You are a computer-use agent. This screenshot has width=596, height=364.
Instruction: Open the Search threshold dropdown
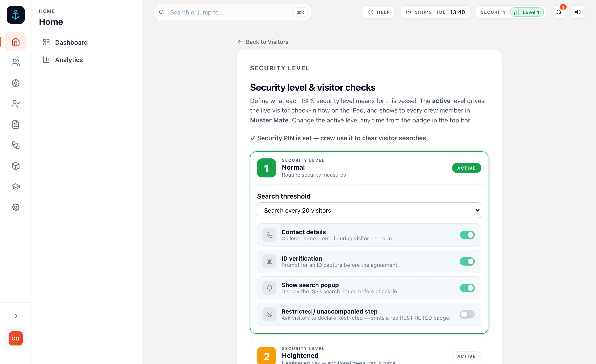click(369, 210)
